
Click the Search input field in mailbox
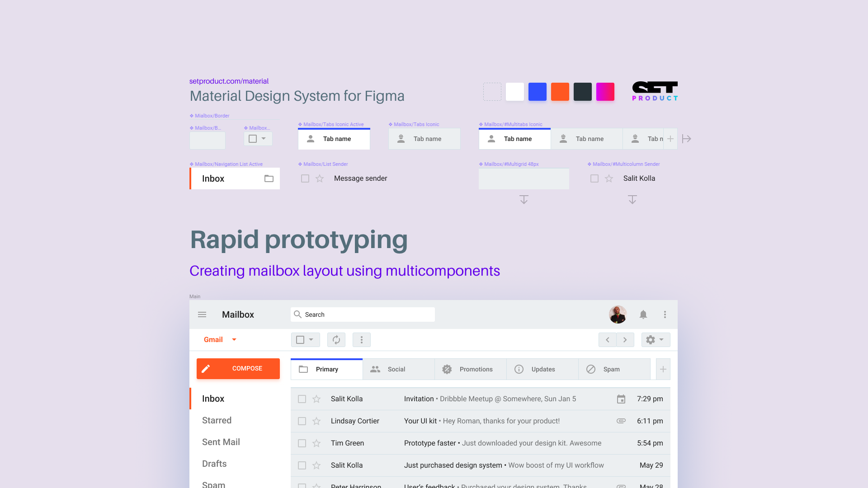(x=362, y=314)
